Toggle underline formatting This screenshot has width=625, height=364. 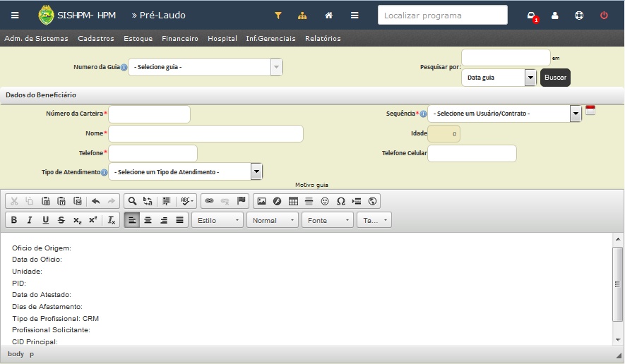coord(45,220)
